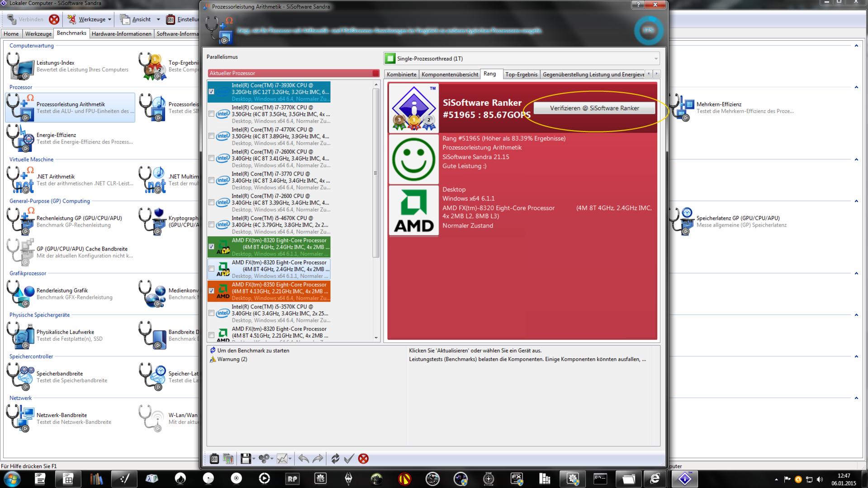Click the help question mark button
Viewport: 868px width, 488px height.
tap(638, 5)
